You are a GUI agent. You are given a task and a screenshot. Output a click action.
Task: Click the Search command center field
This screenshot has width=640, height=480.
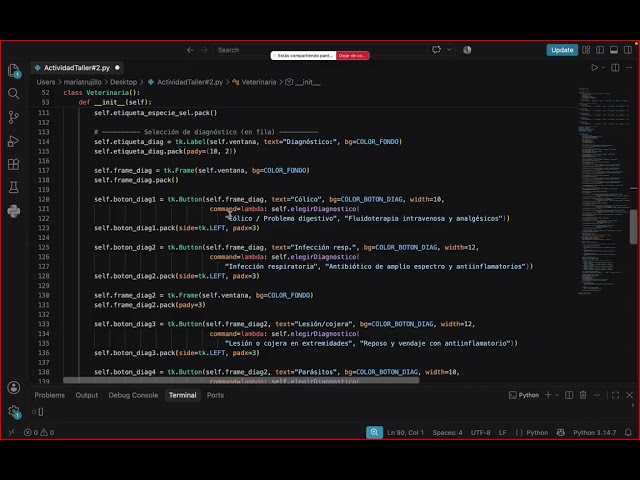tap(318, 50)
